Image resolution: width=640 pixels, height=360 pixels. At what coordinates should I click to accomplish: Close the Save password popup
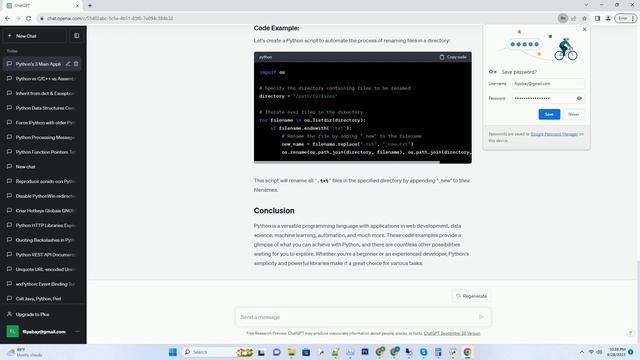coord(584,29)
